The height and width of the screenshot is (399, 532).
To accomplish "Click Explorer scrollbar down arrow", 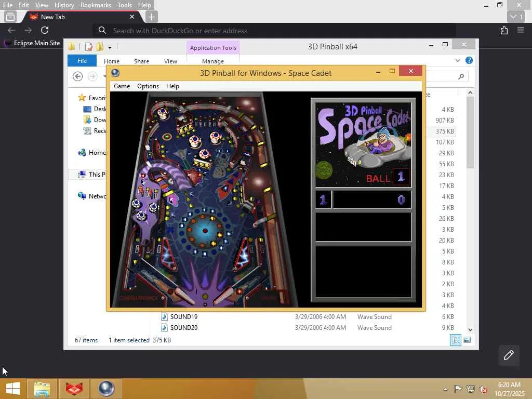I will [x=470, y=329].
